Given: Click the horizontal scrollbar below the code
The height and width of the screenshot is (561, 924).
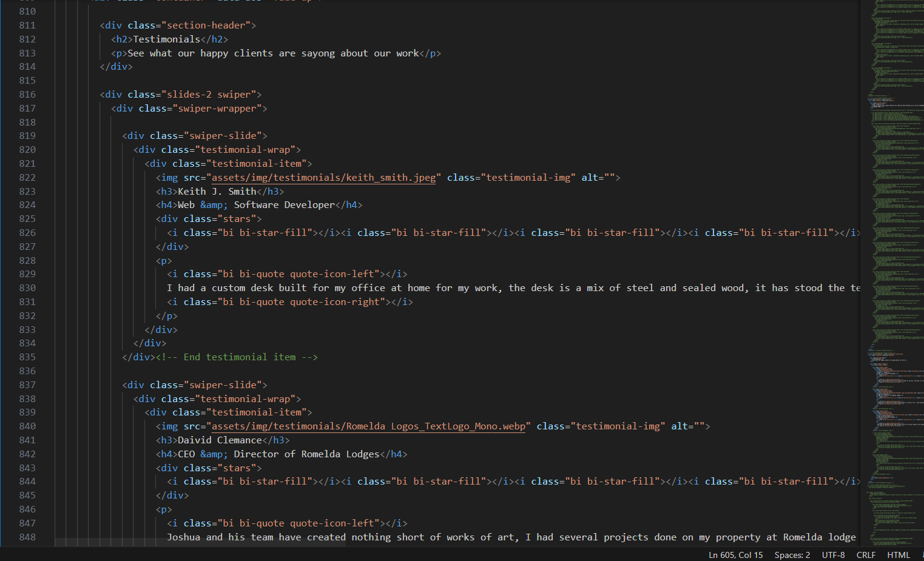Looking at the screenshot, I should point(200,542).
